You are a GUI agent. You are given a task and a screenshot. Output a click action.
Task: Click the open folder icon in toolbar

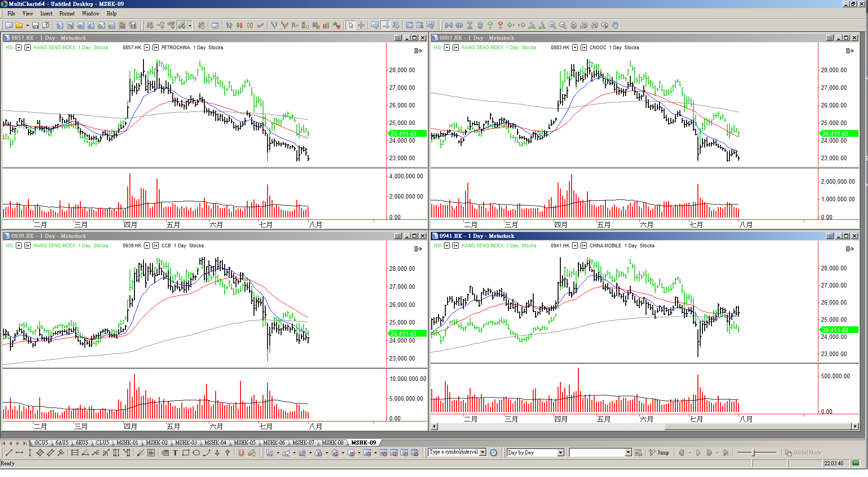[x=19, y=25]
